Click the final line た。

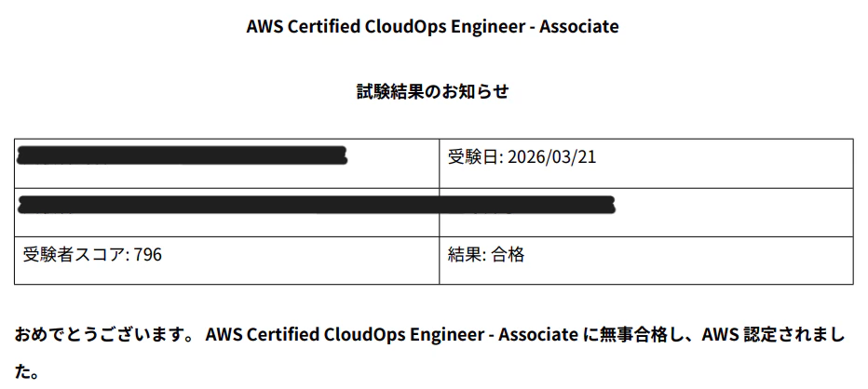click(x=27, y=372)
